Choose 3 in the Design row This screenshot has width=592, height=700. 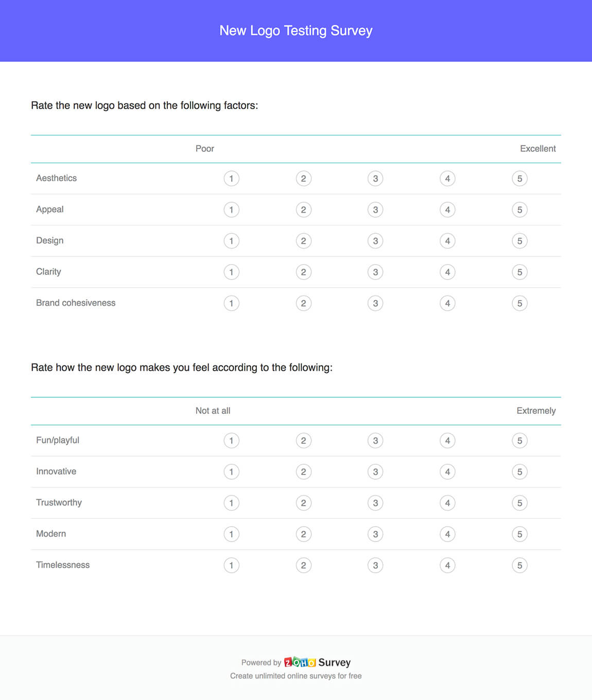375,241
